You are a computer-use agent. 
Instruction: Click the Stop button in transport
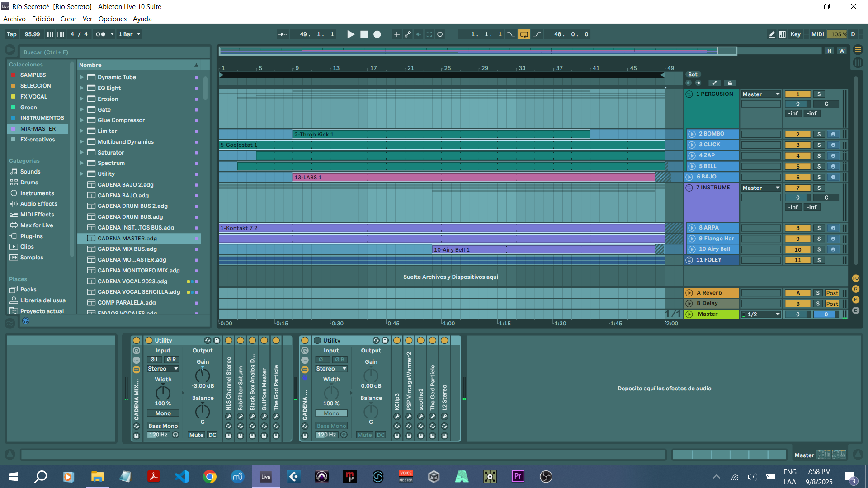(364, 34)
